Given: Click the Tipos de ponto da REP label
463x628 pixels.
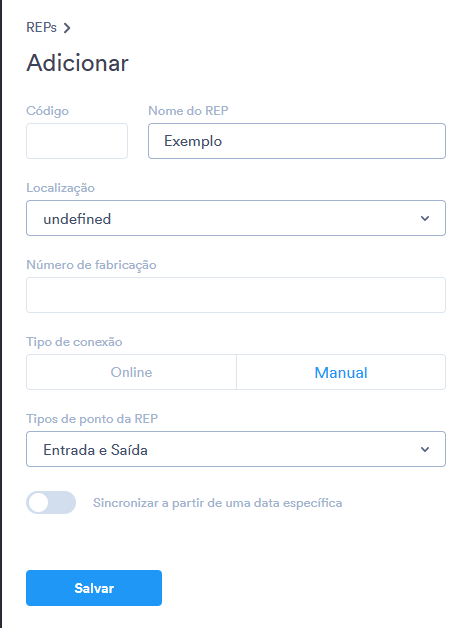Looking at the screenshot, I should coord(92,419).
